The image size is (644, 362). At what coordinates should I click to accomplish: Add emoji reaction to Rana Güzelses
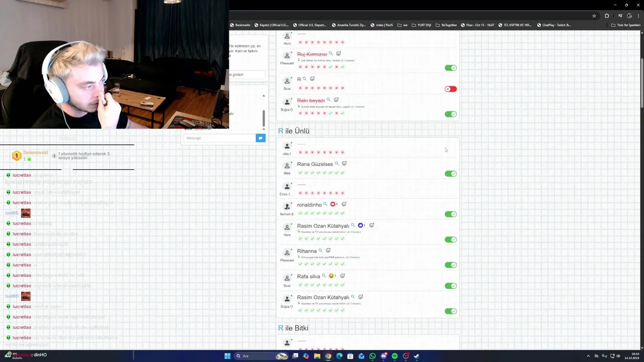click(x=345, y=164)
